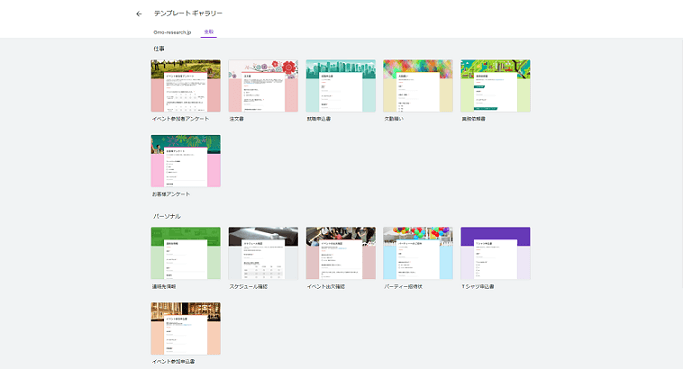Open the パーティー招待状 template preview with balloons
Image resolution: width=683 pixels, height=369 pixels.
point(418,253)
